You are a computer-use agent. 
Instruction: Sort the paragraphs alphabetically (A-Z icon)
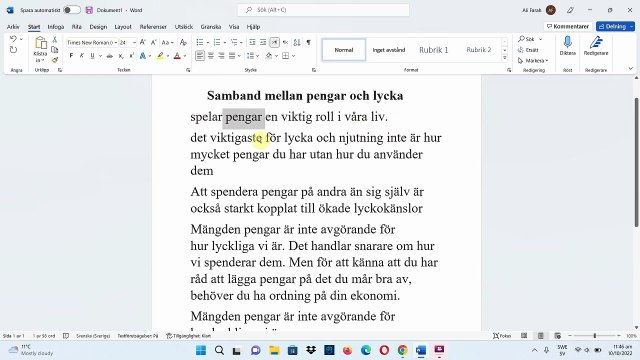pyautogui.click(x=297, y=42)
